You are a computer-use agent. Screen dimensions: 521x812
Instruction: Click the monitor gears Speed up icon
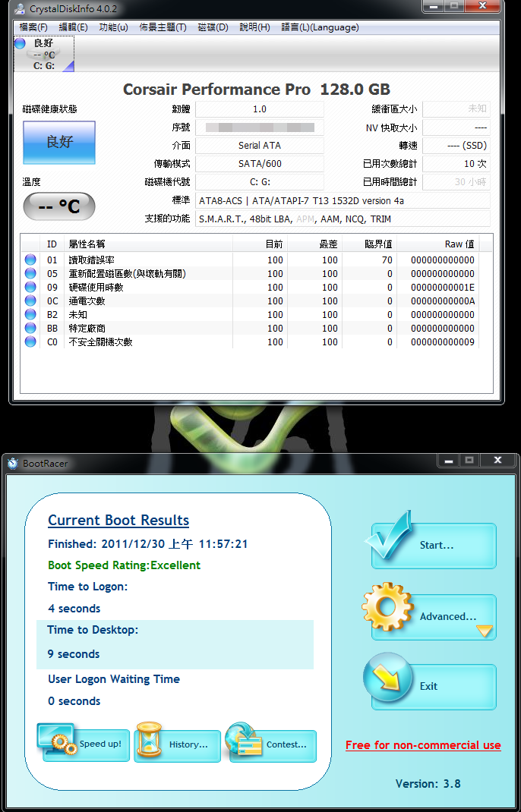[58, 739]
